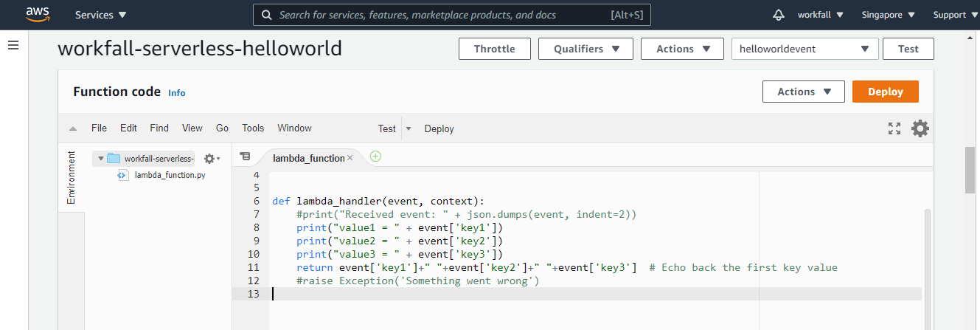Add a new editor tab
The height and width of the screenshot is (330, 980).
pos(375,157)
